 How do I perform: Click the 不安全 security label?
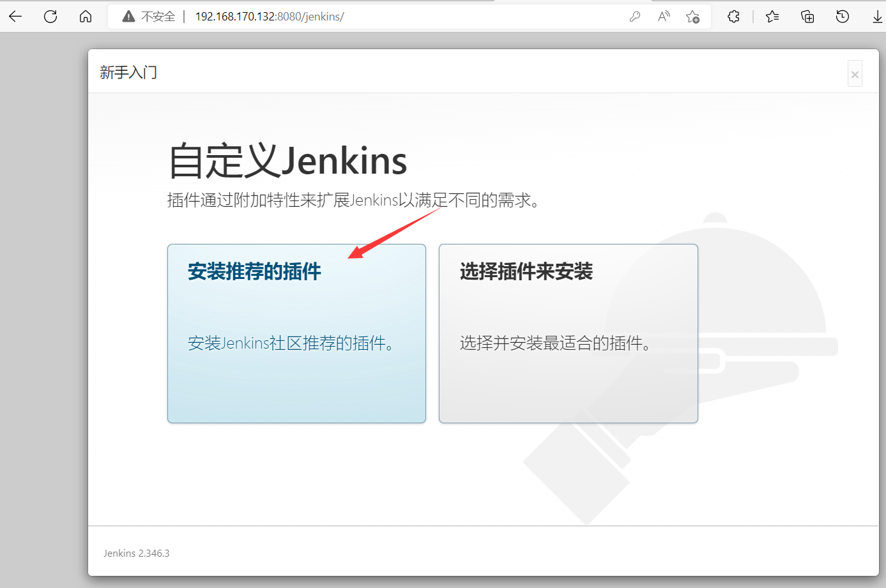[158, 17]
